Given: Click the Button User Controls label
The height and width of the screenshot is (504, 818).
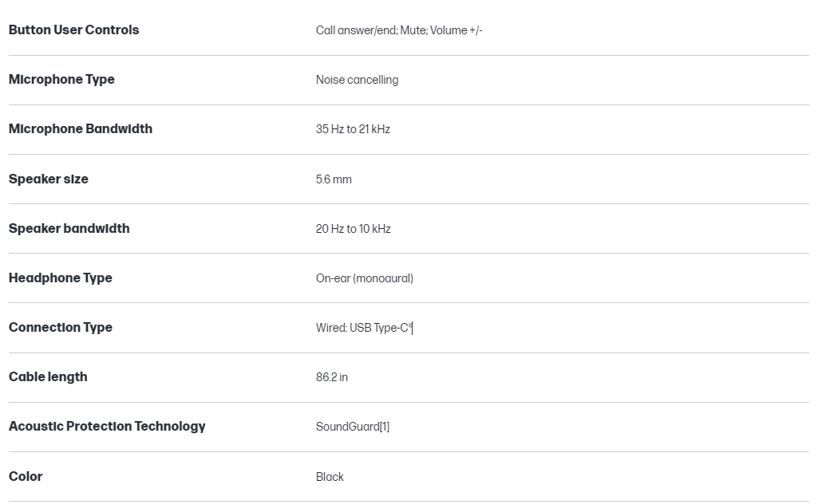Looking at the screenshot, I should click(x=73, y=30).
